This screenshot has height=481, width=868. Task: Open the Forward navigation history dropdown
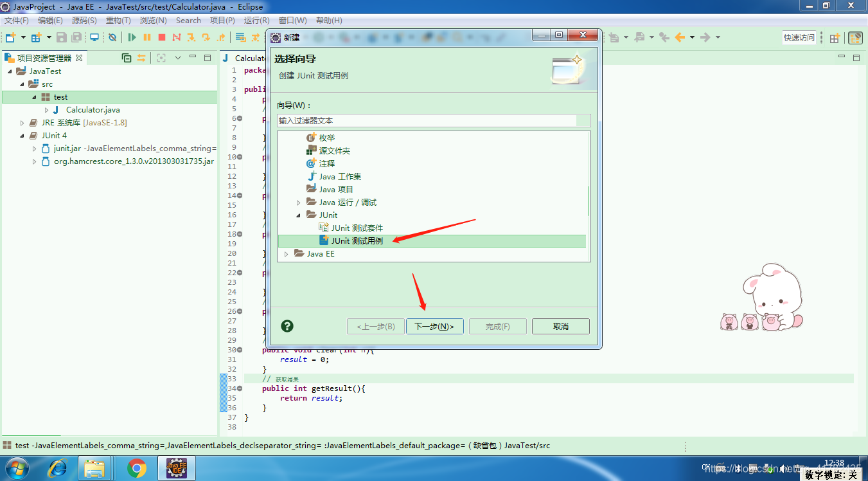(718, 37)
